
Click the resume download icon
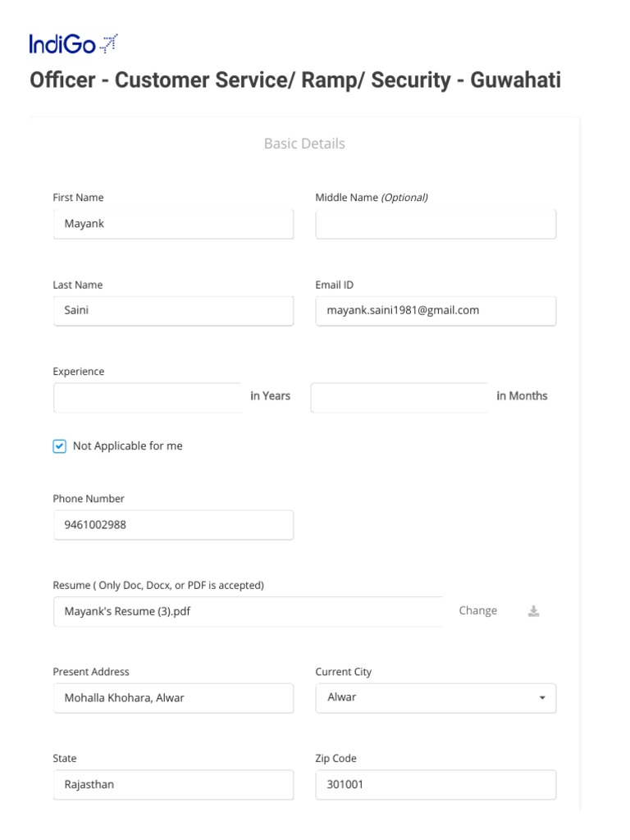[533, 611]
